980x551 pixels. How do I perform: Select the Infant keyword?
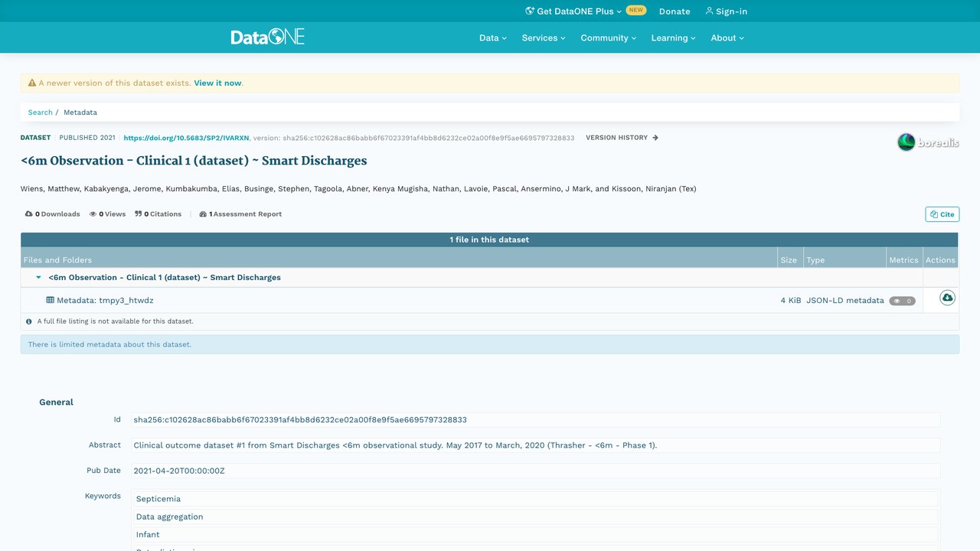point(535,534)
